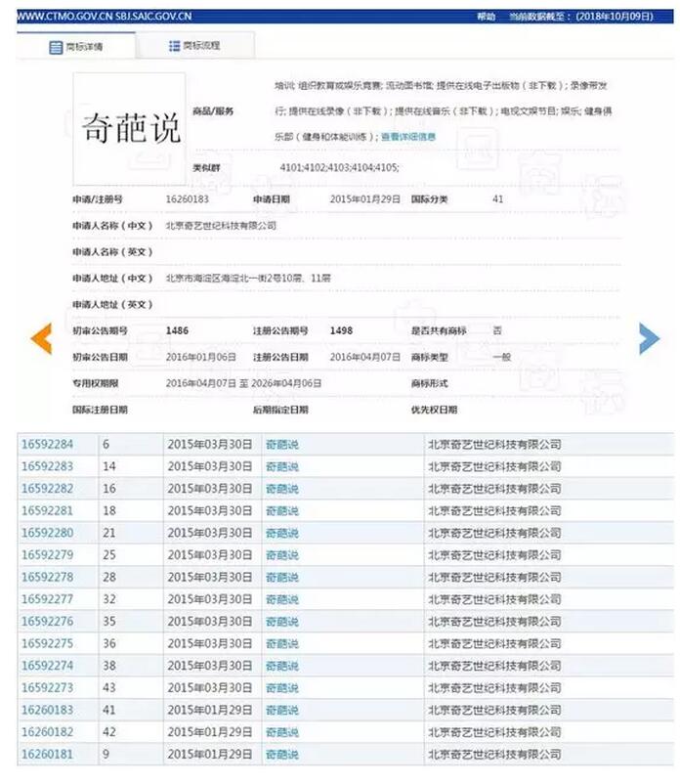The width and height of the screenshot is (680, 784).
Task: Open 查看详细信息 link
Action: tap(408, 137)
